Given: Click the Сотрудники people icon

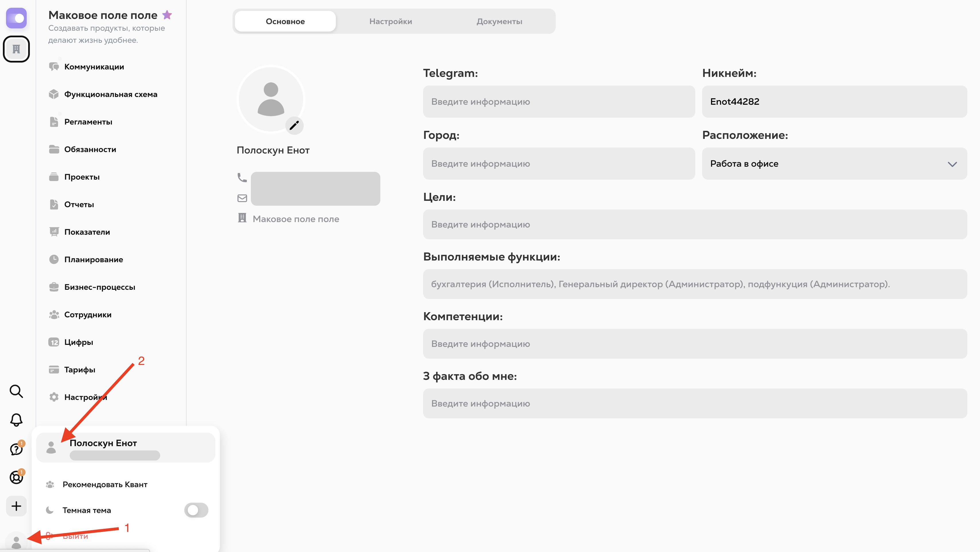Looking at the screenshot, I should (54, 314).
